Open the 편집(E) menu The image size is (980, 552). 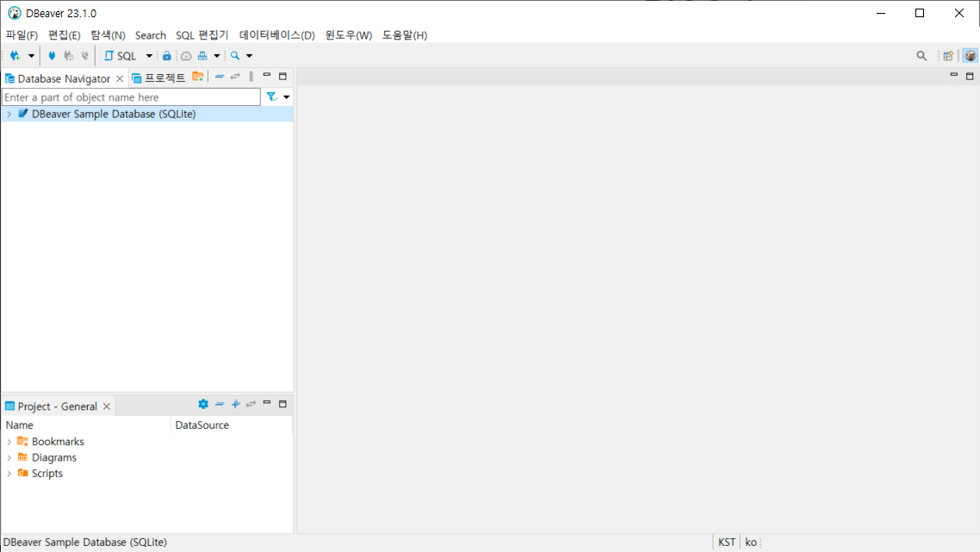[65, 35]
